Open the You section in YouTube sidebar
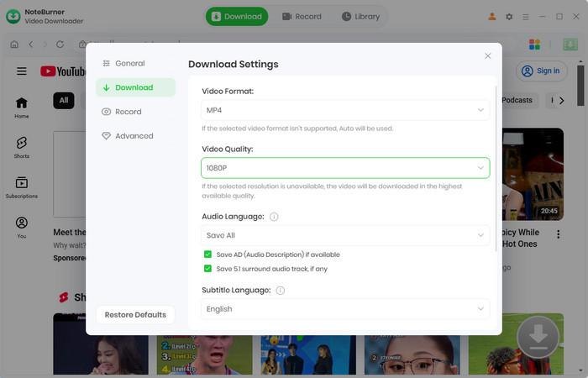This screenshot has width=588, height=378. 22,228
